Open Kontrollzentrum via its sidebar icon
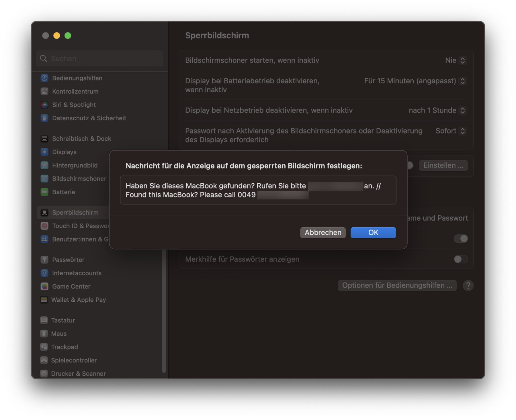516x420 pixels. click(x=44, y=91)
